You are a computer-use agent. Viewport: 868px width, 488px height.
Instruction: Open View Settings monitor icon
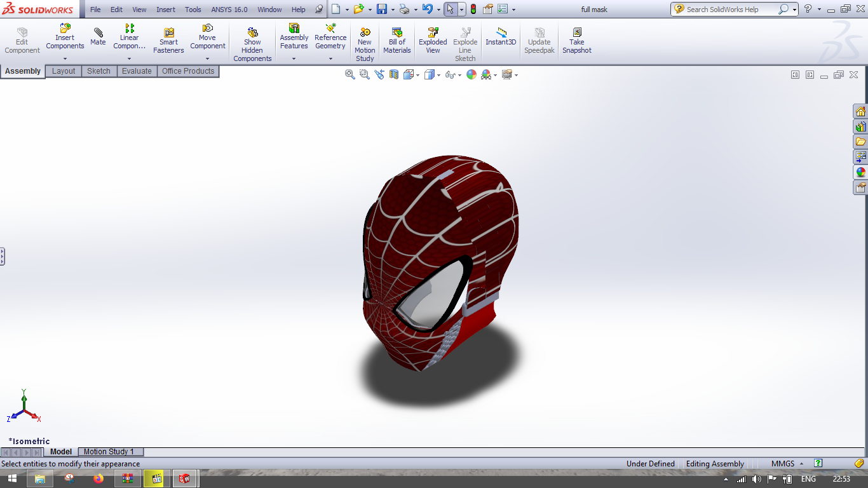[506, 74]
